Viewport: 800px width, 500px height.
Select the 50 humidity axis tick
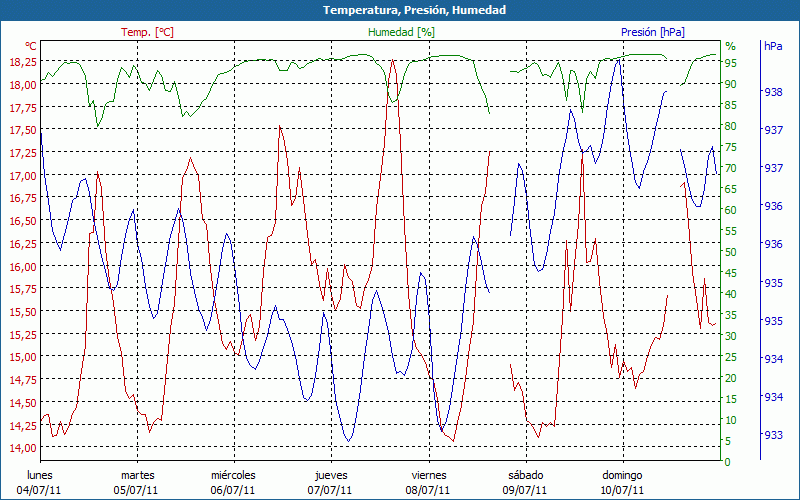coord(730,252)
